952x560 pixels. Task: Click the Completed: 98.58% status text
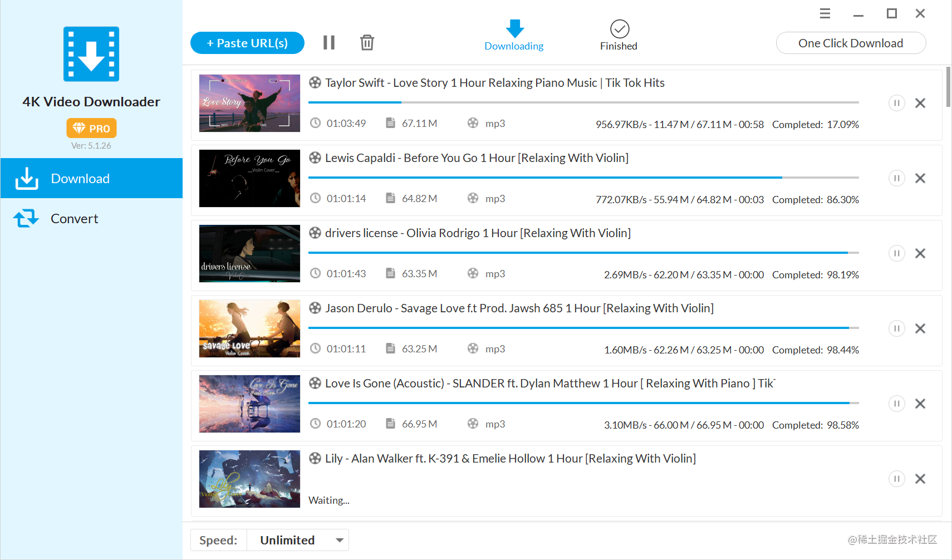pos(816,425)
